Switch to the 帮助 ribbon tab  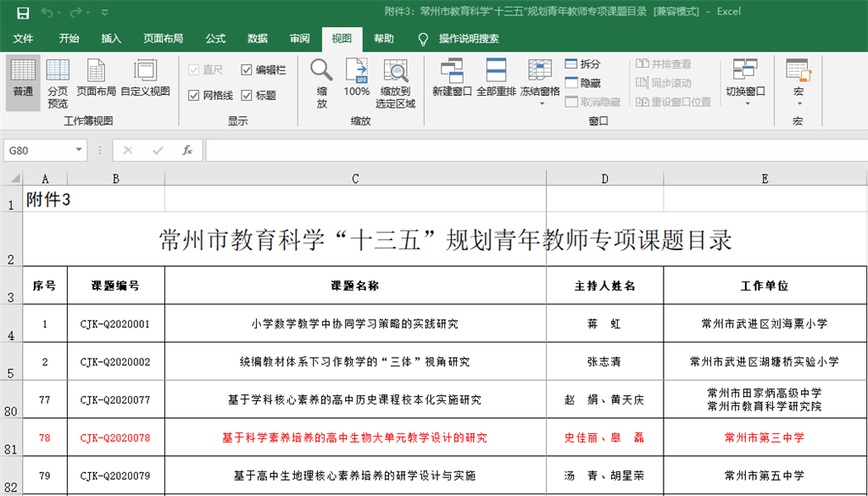click(384, 39)
